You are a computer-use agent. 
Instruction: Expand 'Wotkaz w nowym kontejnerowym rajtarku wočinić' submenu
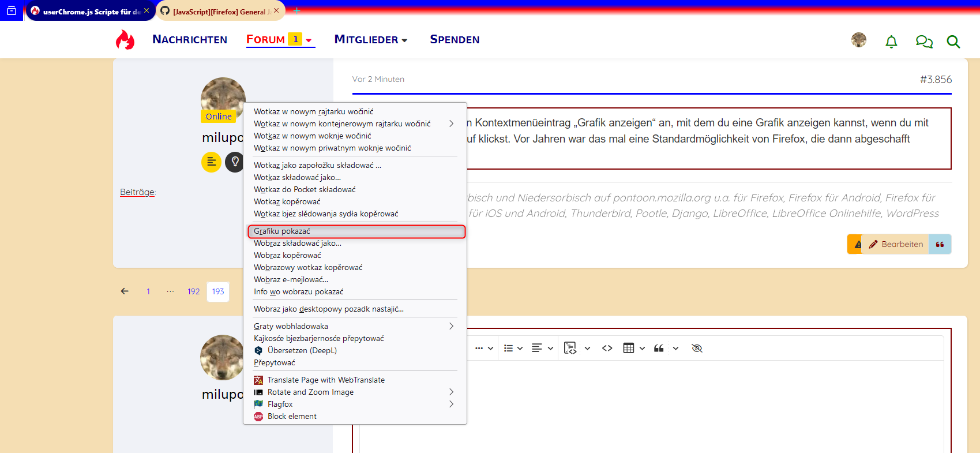355,124
